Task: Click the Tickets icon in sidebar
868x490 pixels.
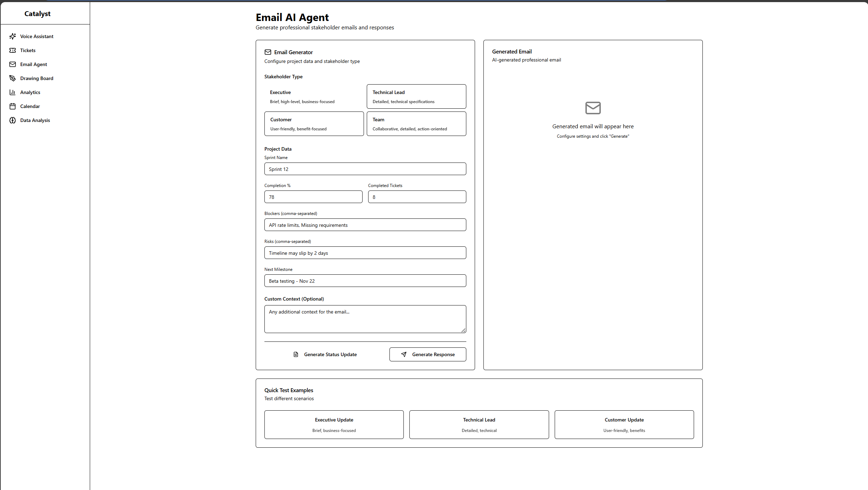Action: [x=13, y=50]
